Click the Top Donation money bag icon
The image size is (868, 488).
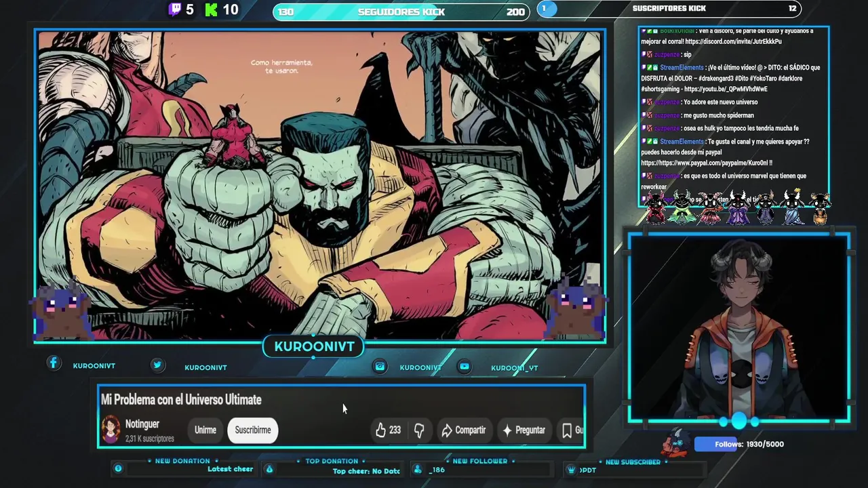[269, 469]
